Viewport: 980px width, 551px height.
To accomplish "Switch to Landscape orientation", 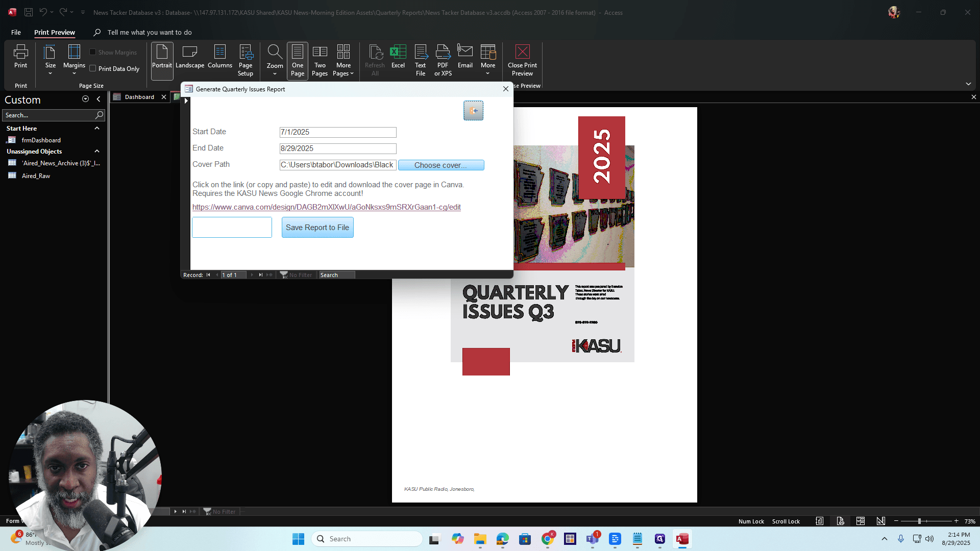I will pyautogui.click(x=190, y=56).
